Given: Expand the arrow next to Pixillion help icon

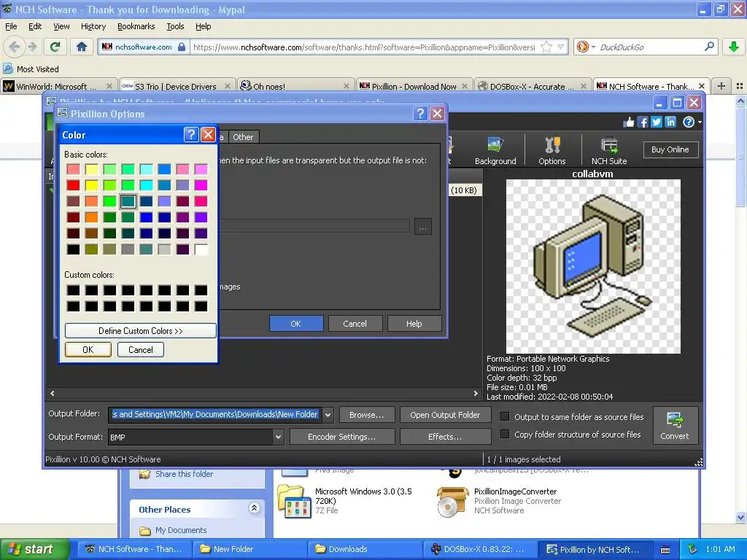Looking at the screenshot, I should click(700, 122).
